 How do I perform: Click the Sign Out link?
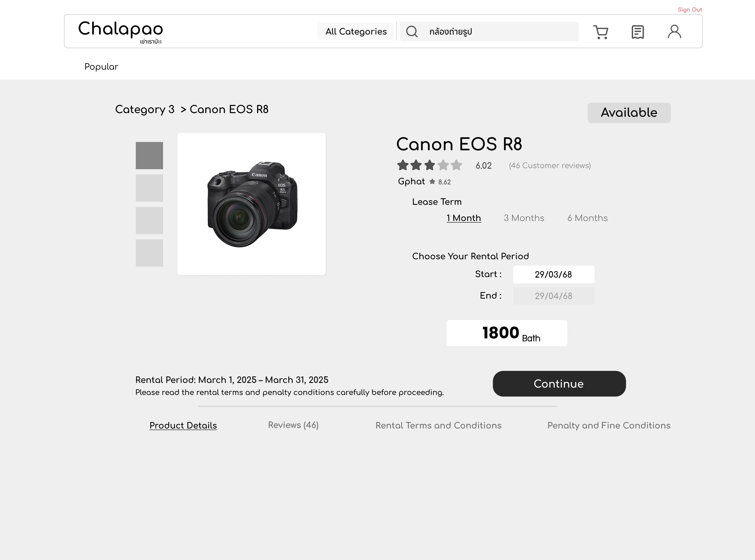(689, 9)
